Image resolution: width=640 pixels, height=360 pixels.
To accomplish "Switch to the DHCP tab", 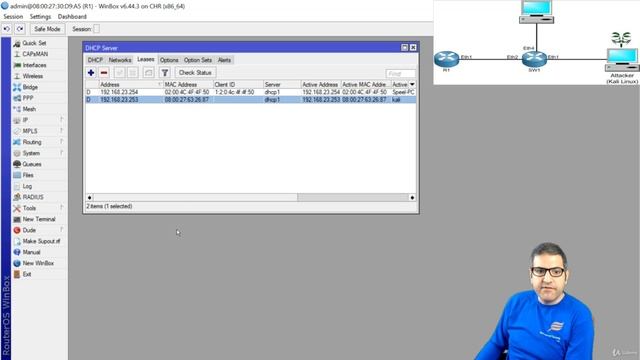I will click(95, 60).
